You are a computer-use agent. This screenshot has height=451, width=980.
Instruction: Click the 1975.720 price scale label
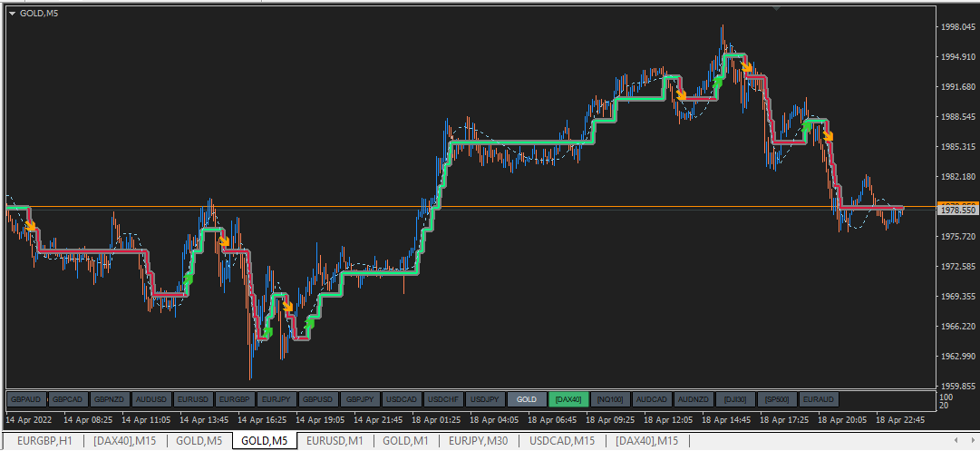pos(956,237)
